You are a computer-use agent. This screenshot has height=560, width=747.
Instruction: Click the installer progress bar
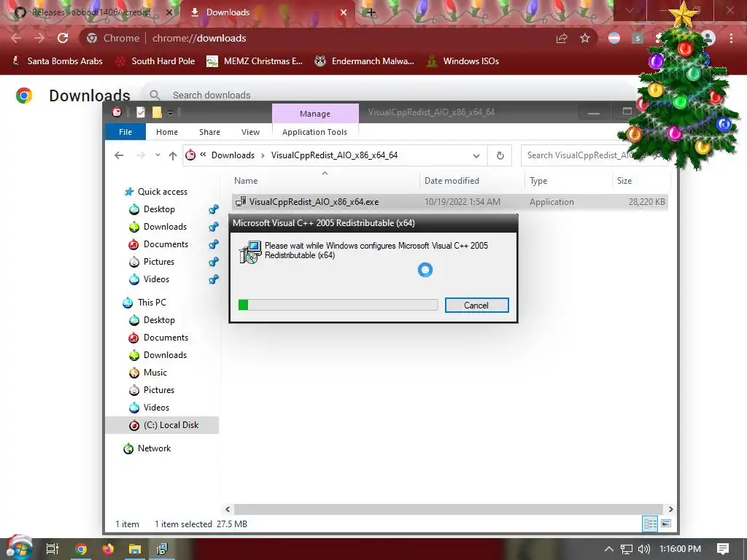[x=338, y=305]
